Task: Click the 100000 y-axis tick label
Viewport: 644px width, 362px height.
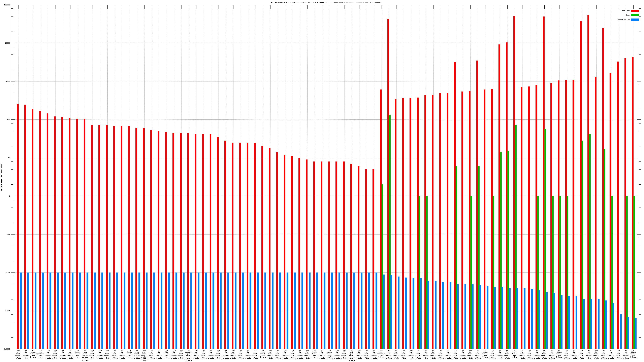Action: click(7, 5)
